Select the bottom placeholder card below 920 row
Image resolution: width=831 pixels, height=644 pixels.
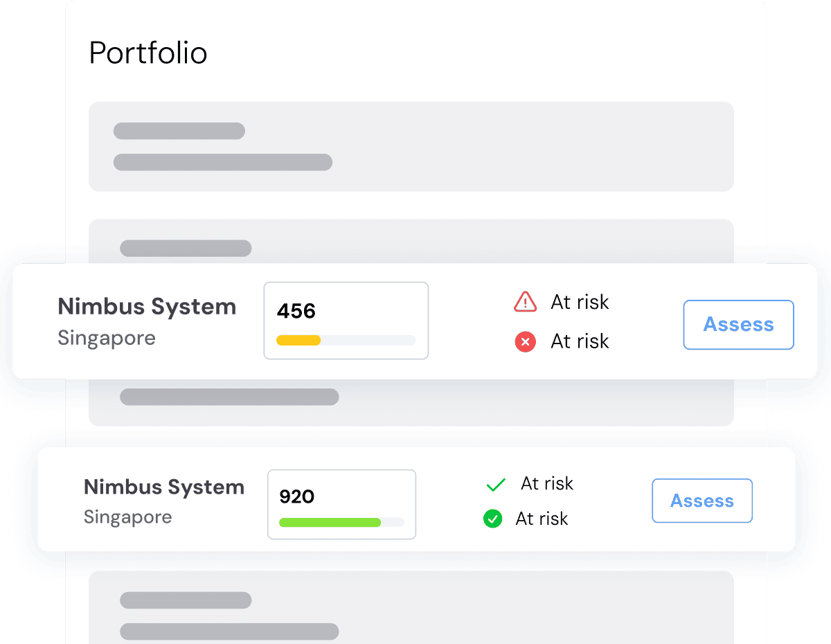[411, 608]
